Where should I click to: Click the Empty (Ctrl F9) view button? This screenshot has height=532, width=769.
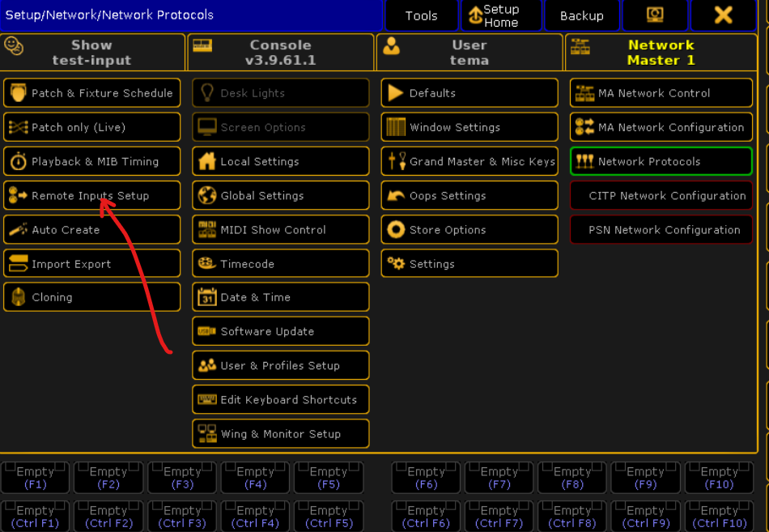pos(645,517)
